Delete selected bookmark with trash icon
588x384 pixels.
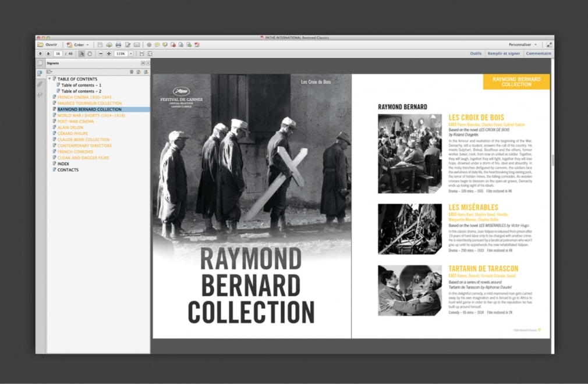(x=132, y=72)
